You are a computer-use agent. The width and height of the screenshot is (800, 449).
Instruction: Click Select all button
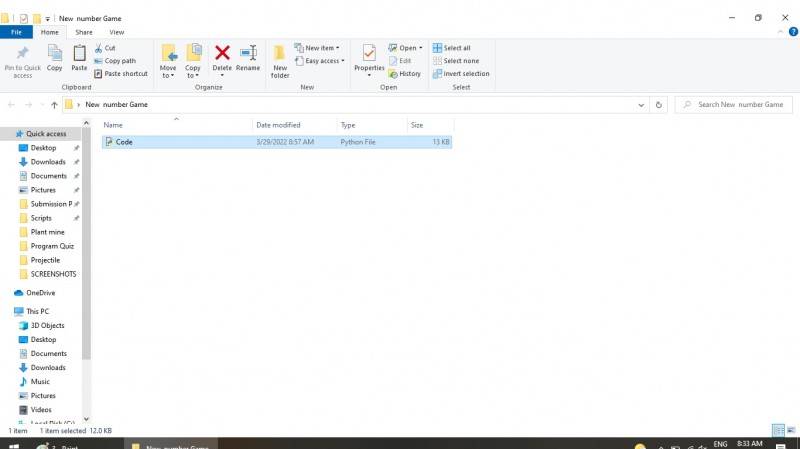point(452,48)
